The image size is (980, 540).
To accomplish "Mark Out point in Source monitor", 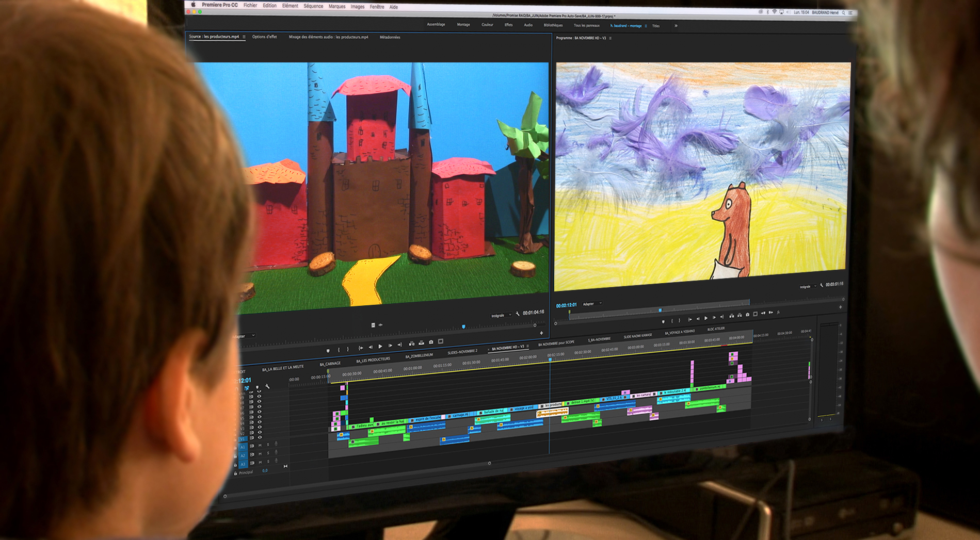I will click(x=348, y=349).
